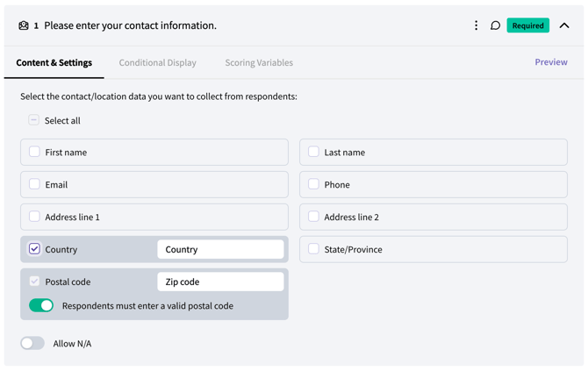Open the Scoring Variables tab
The image size is (588, 371).
[x=259, y=63]
